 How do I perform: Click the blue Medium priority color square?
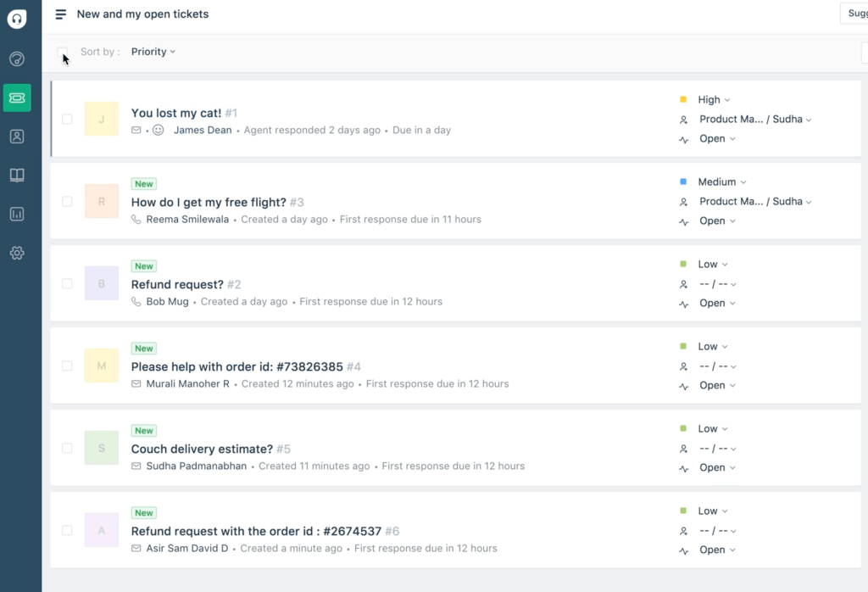coord(683,182)
